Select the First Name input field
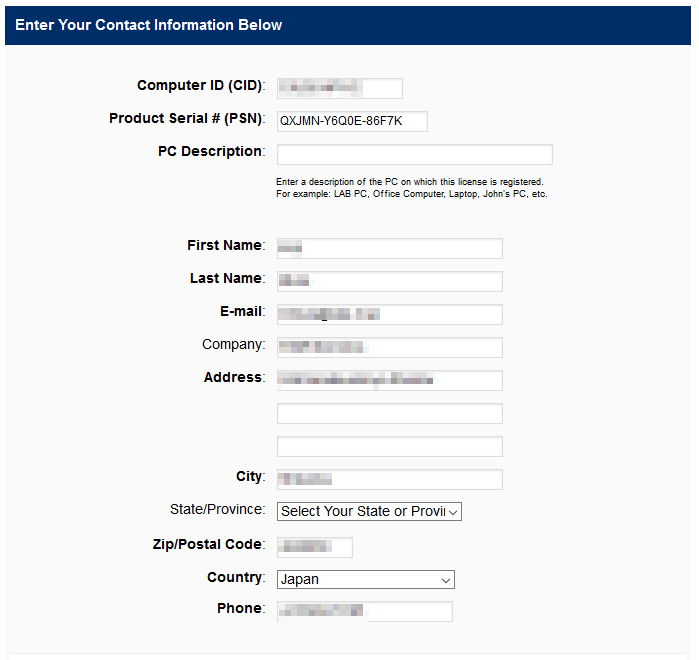Viewport: 699px width, 660px height. tap(389, 248)
